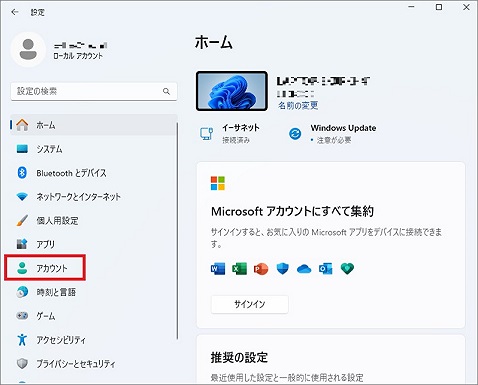
Task: Click the サインイン button
Action: (250, 304)
